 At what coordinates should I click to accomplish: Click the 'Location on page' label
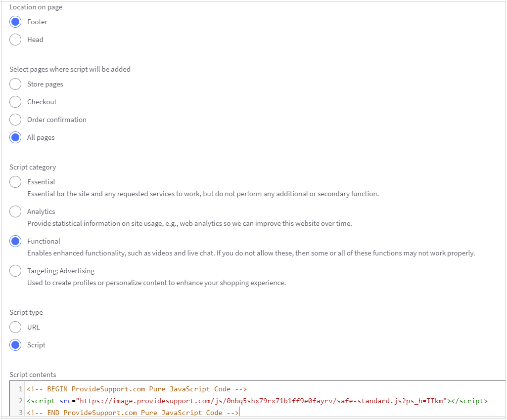[x=36, y=7]
